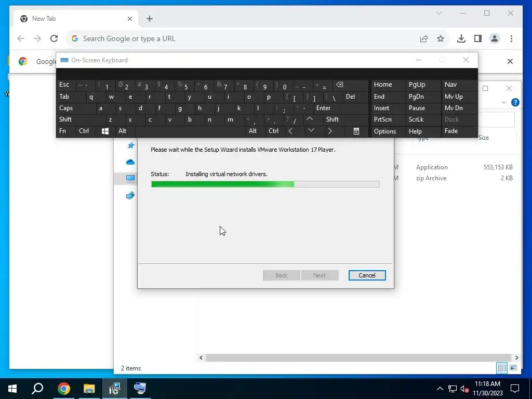The image size is (532, 399).
Task: Click File Explorer horizontal scrollbar
Action: pos(358,357)
